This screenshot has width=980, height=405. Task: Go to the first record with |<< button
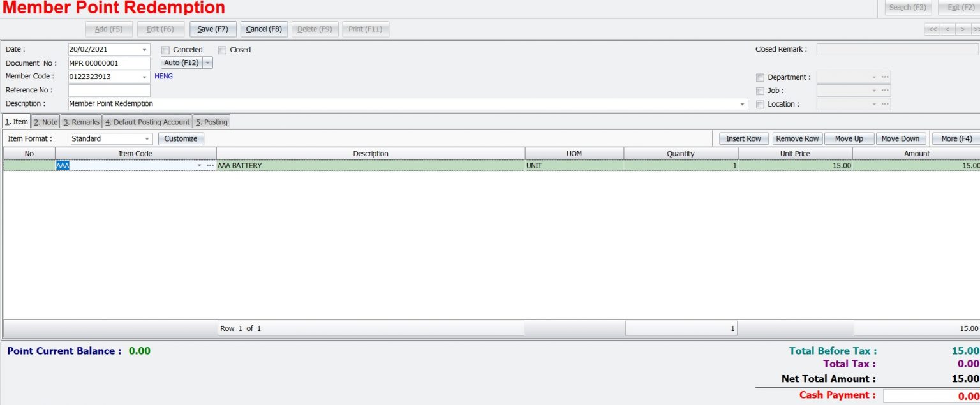pyautogui.click(x=932, y=29)
